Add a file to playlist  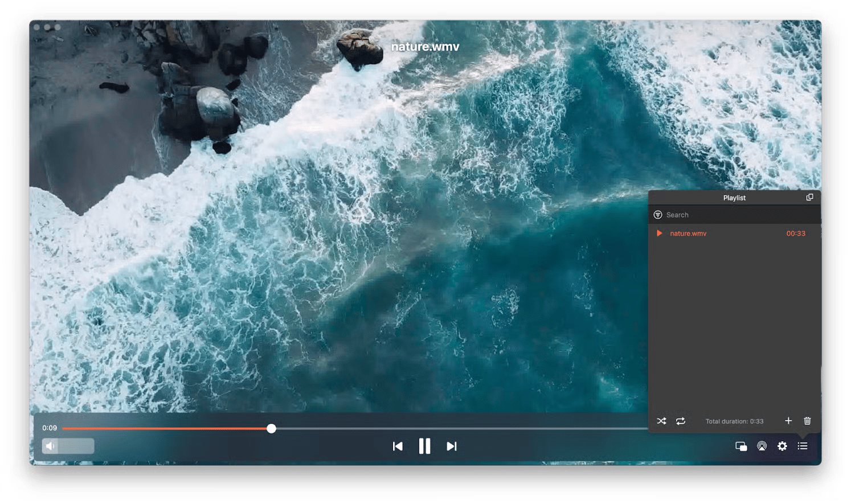[788, 421]
